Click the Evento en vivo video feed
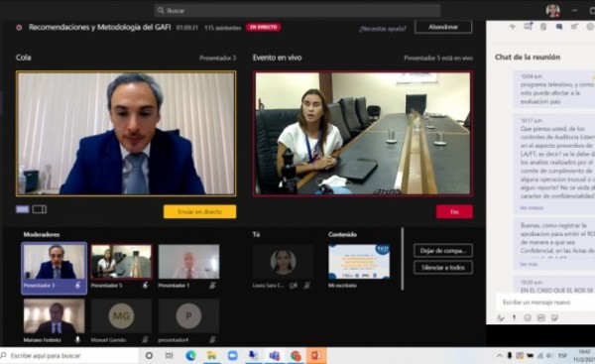 click(x=363, y=134)
